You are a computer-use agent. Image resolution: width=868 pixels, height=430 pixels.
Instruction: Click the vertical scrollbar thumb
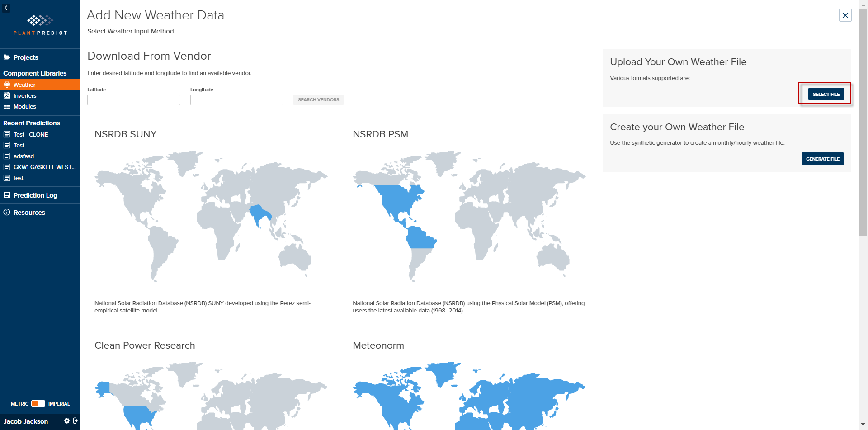click(863, 122)
